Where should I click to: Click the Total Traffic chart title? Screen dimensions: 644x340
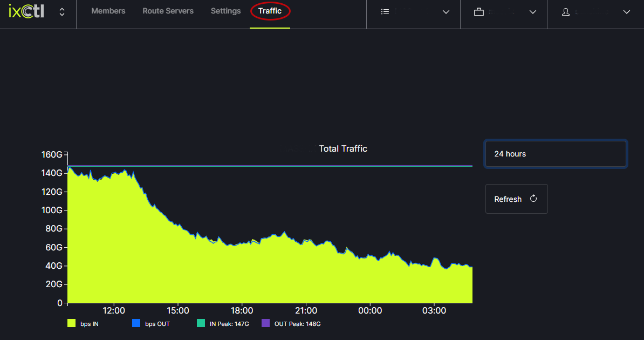[x=343, y=149]
